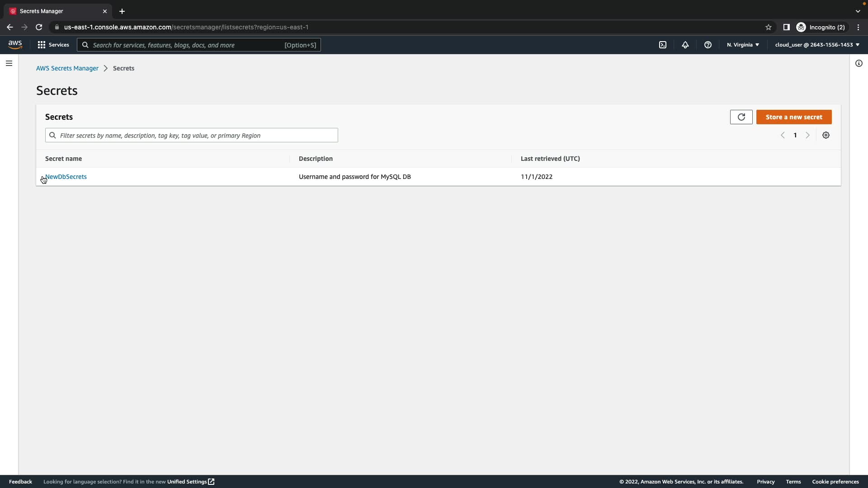The height and width of the screenshot is (488, 868).
Task: Expand the N. Virginia region dropdown
Action: 743,45
